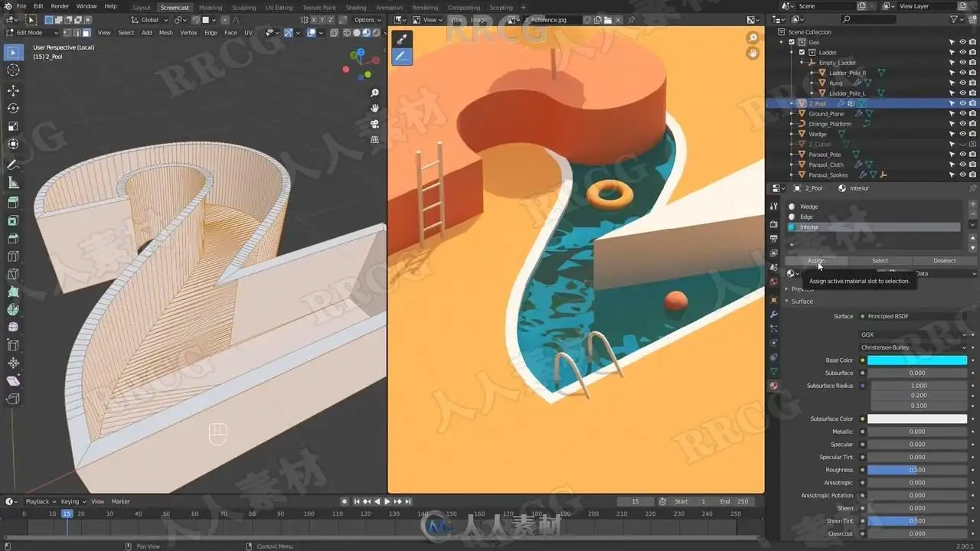Select the Poly Build tool
This screenshot has width=980, height=551.
click(13, 292)
